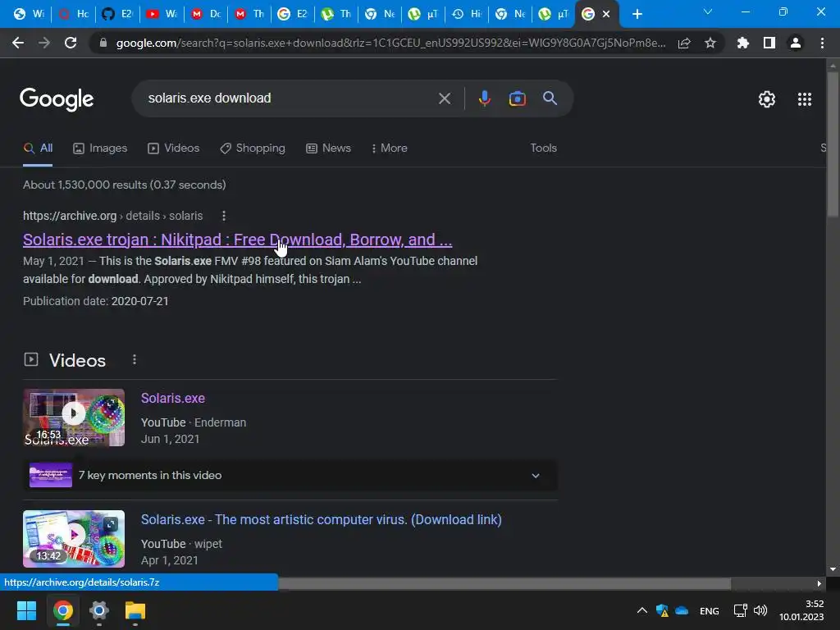Click the vertical page scrollbar thumb
840x630 pixels.
tap(832, 144)
